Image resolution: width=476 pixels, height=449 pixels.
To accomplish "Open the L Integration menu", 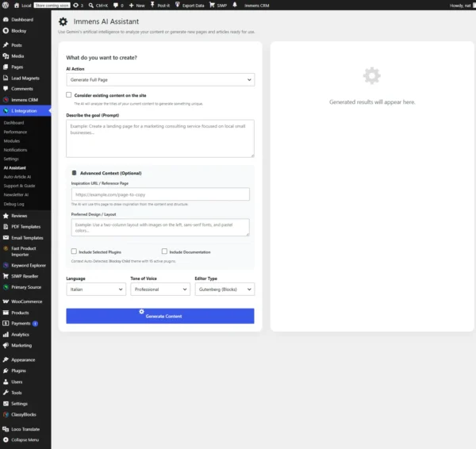I will point(25,111).
